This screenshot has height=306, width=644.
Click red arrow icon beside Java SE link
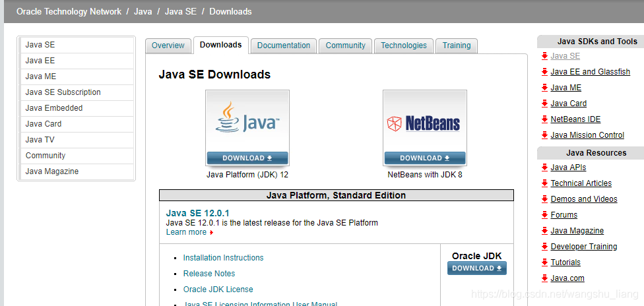tap(544, 56)
